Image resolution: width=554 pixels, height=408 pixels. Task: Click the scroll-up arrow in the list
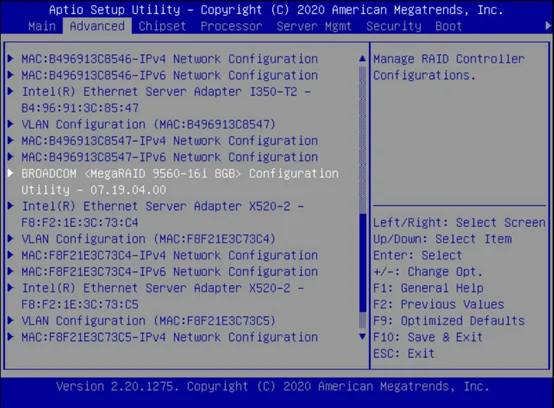click(362, 58)
